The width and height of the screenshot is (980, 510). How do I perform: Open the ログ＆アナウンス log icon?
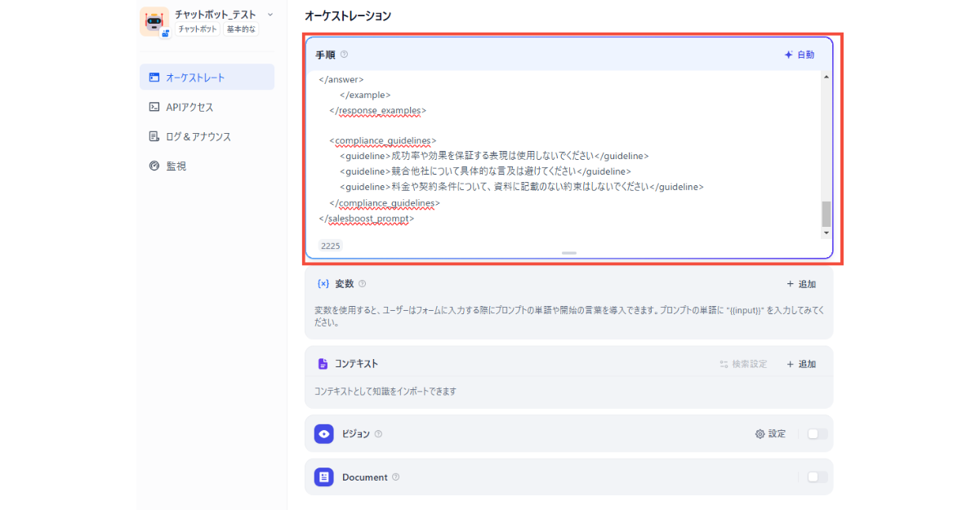click(154, 135)
